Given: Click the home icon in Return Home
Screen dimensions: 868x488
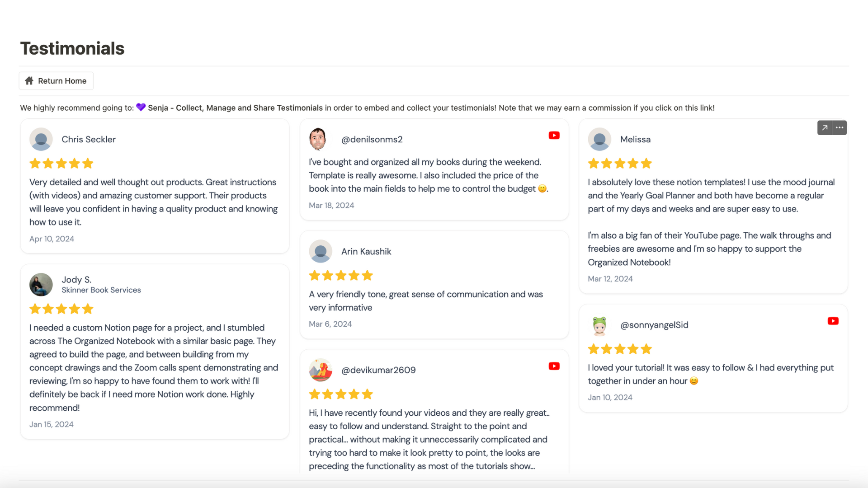Looking at the screenshot, I should click(x=29, y=81).
